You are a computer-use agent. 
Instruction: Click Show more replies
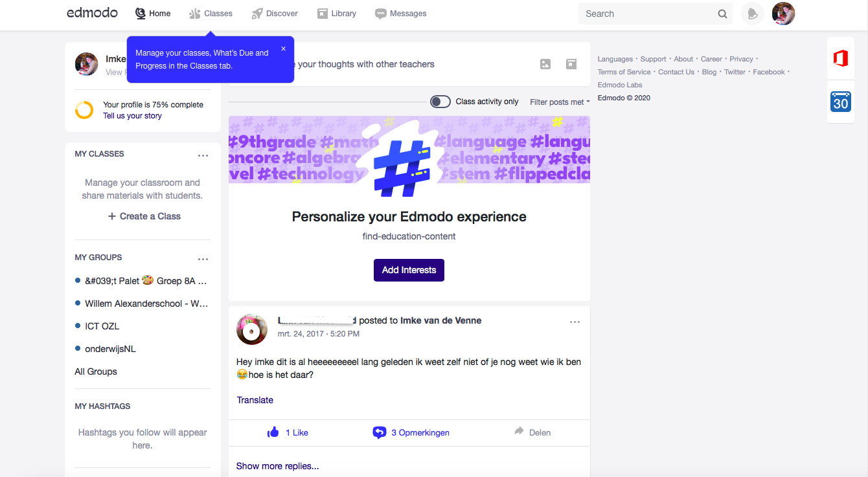coord(278,466)
